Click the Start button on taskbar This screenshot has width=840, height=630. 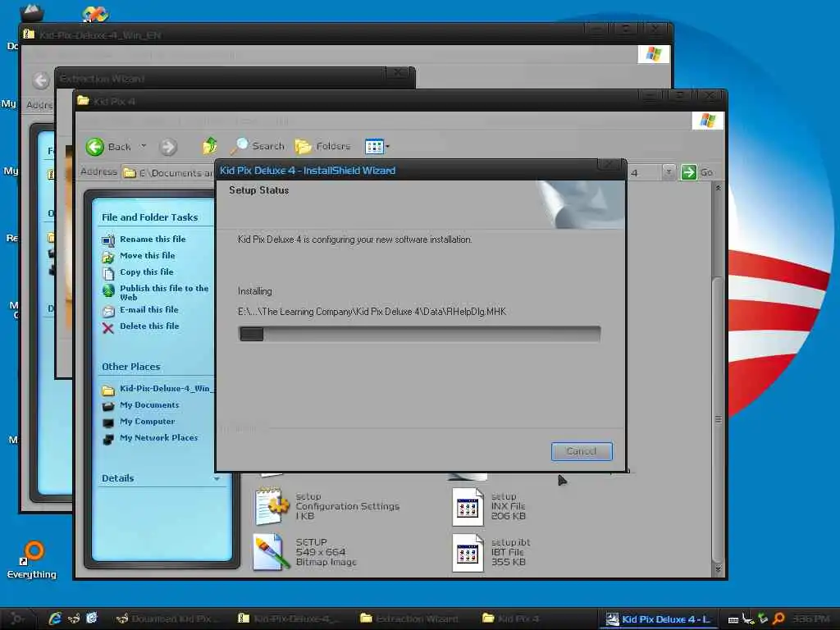17,619
